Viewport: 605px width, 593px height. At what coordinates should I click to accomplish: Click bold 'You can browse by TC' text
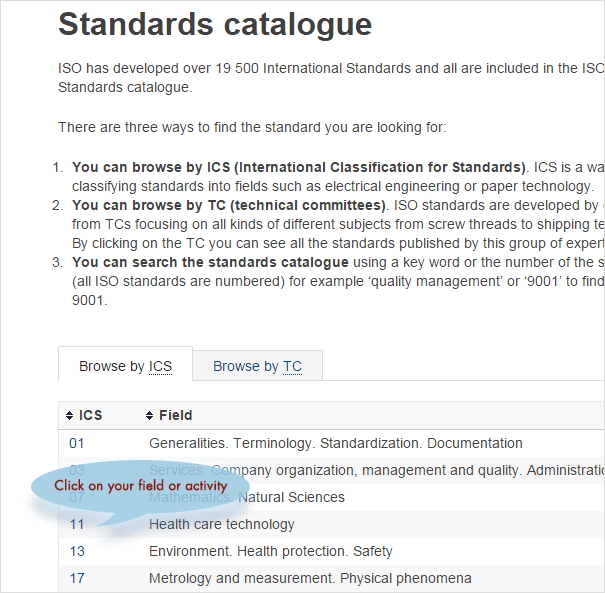tap(229, 205)
